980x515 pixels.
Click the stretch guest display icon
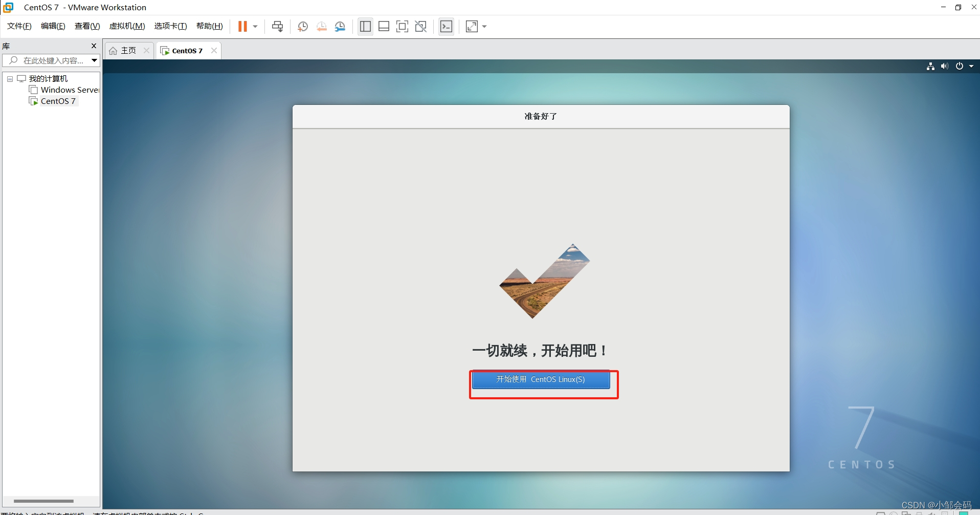[472, 27]
